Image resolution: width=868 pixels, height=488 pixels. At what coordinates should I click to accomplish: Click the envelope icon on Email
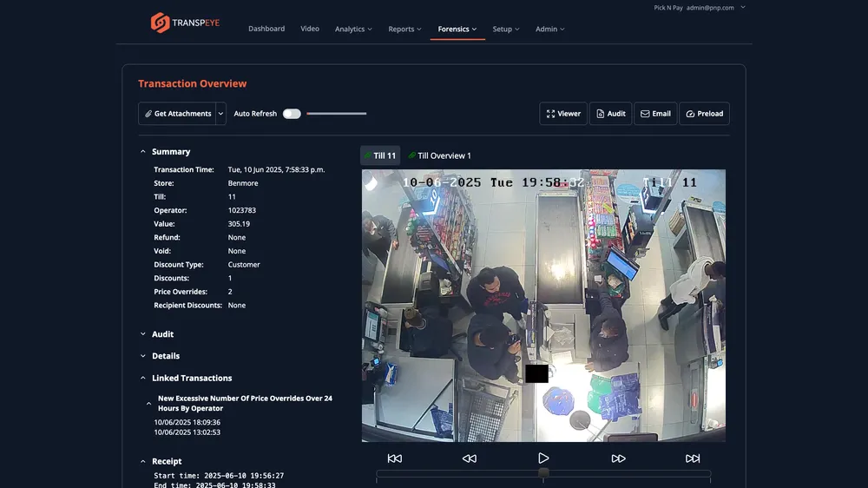(x=645, y=114)
